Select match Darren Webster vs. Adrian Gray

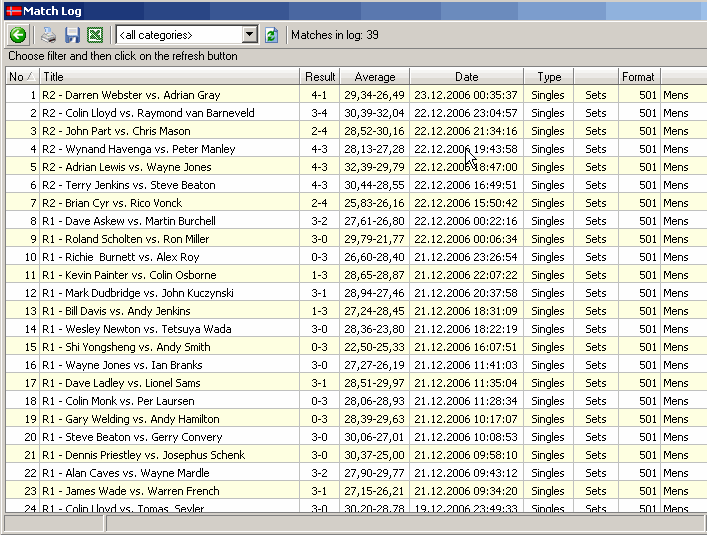click(x=131, y=95)
